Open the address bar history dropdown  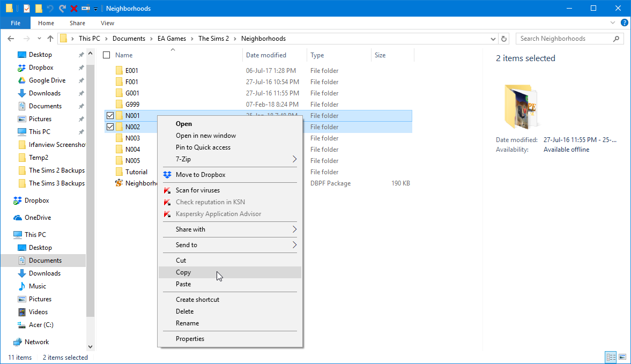click(x=493, y=39)
